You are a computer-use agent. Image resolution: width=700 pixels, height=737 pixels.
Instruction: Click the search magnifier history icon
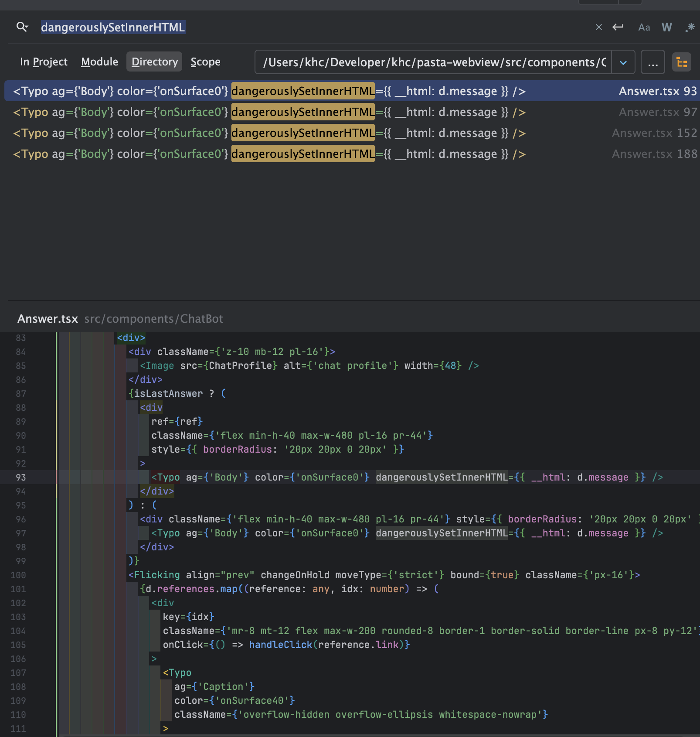(22, 27)
